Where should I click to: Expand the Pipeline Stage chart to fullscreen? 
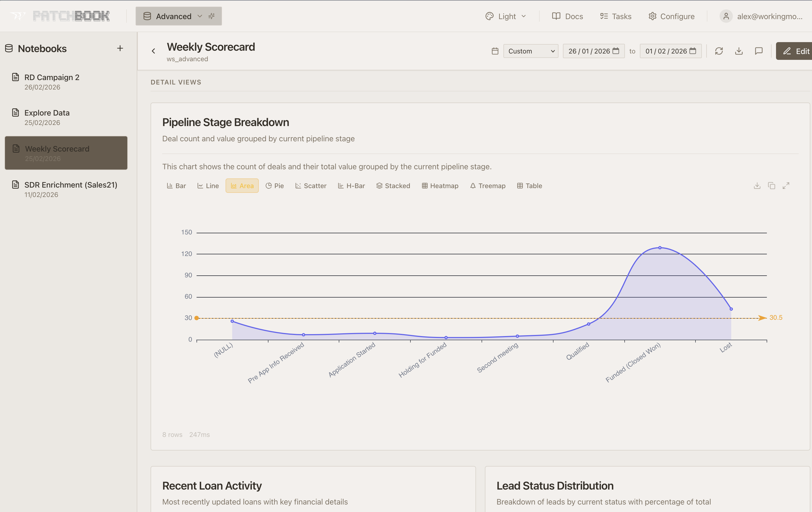pyautogui.click(x=786, y=185)
